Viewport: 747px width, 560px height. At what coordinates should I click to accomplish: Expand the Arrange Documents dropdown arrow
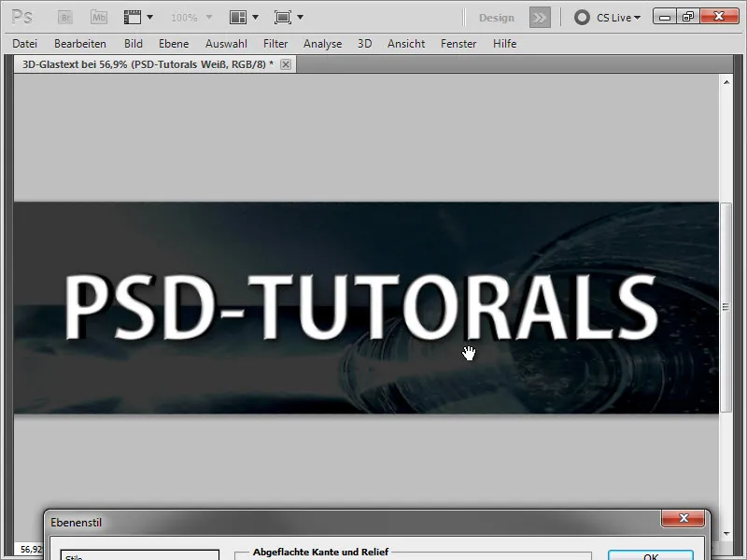pos(255,18)
